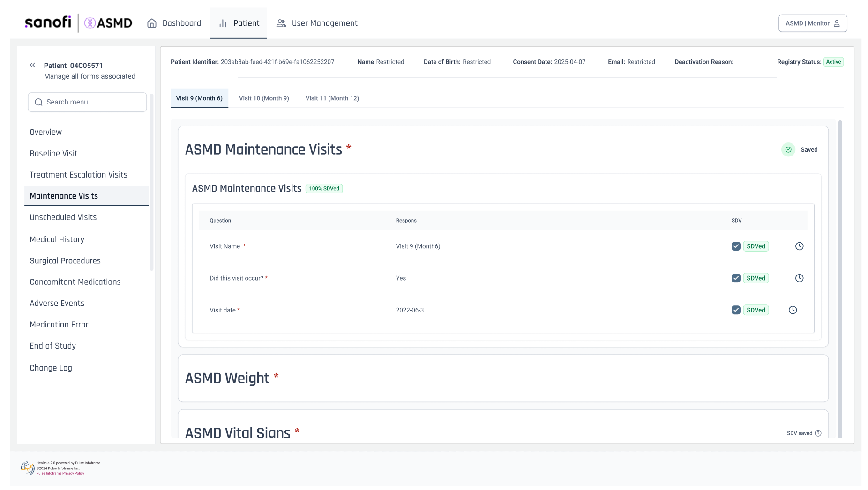Click the SDVed badge in Visit Name row
The image size is (868, 490).
[756, 246]
